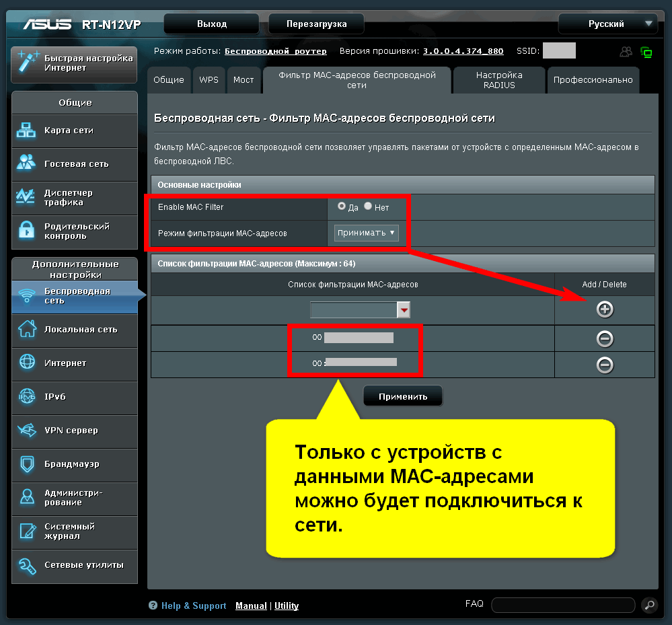Click the Применить button
The height and width of the screenshot is (625, 672).
point(403,396)
